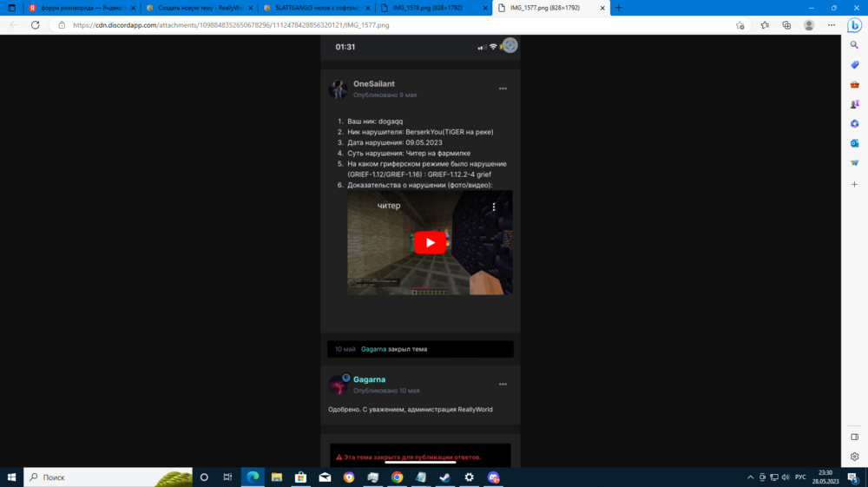
Task: Launch Google Chrome from the taskbar
Action: coord(397,477)
